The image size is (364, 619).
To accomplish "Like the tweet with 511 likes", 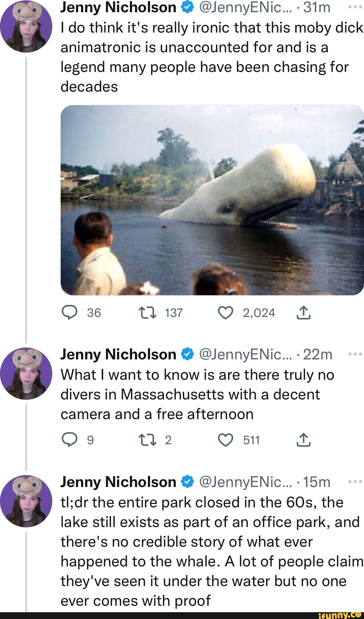I will click(x=225, y=440).
